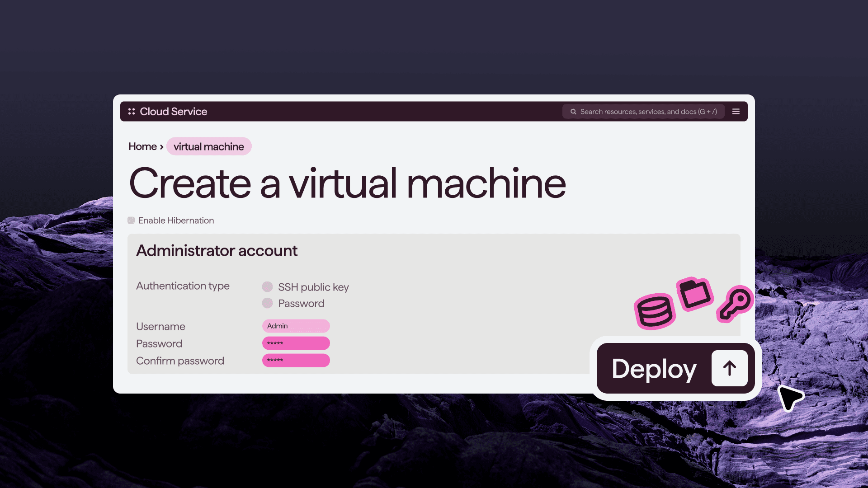
Task: Click the Cloud Service title
Action: (173, 112)
